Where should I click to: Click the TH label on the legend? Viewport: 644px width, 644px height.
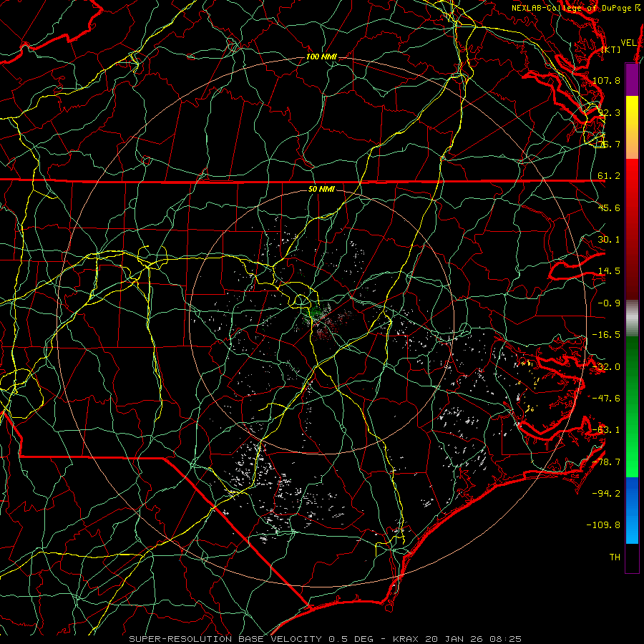coord(615,557)
